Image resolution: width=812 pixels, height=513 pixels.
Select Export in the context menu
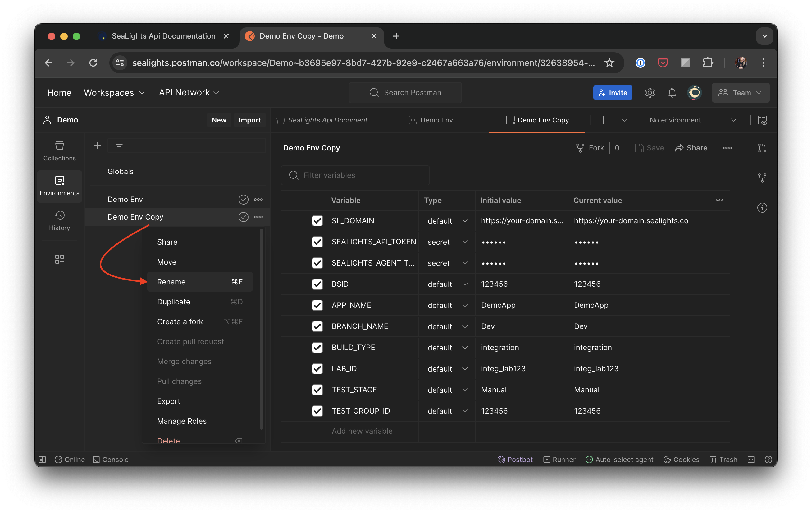(169, 401)
